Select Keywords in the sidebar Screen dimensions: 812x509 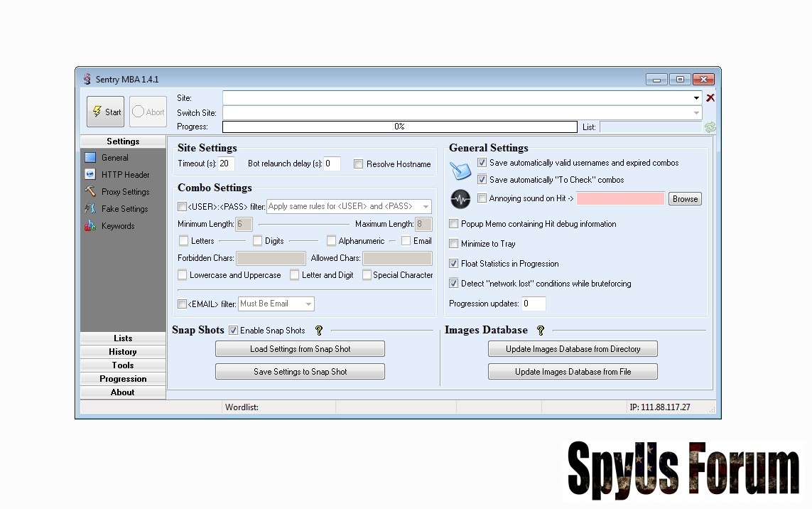pos(117,226)
